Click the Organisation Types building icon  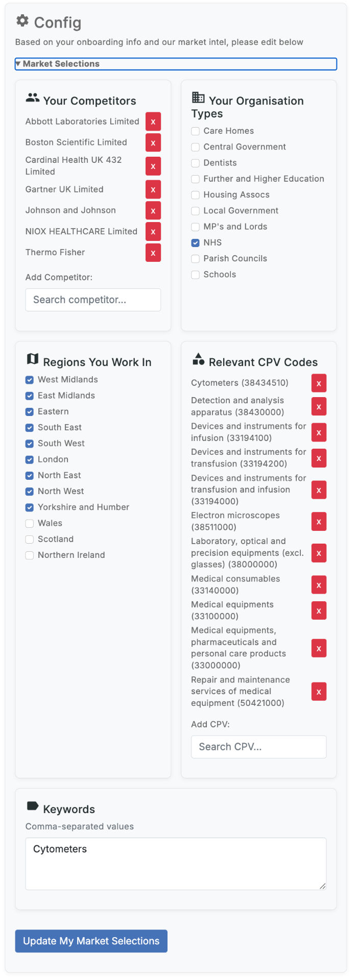[198, 97]
